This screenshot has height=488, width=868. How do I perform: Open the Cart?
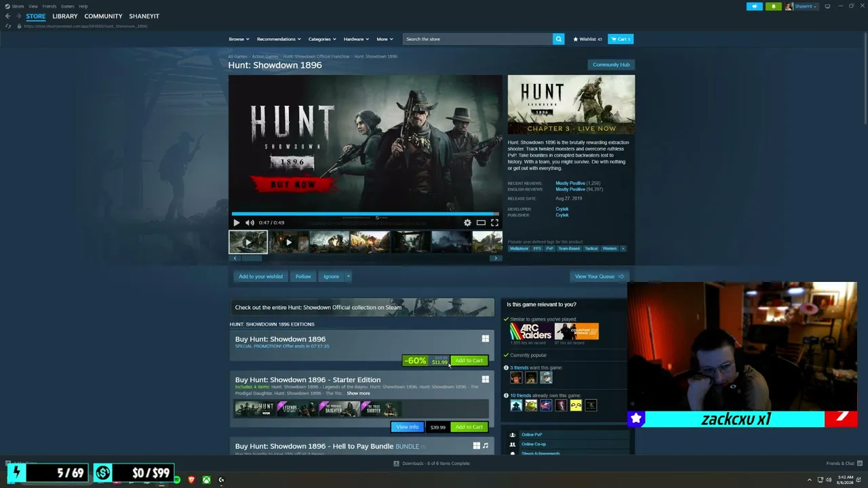coord(620,39)
